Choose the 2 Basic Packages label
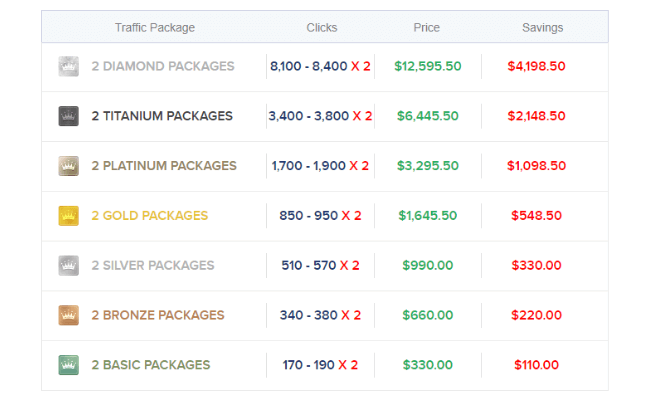Image resolution: width=650 pixels, height=400 pixels. pos(151,365)
